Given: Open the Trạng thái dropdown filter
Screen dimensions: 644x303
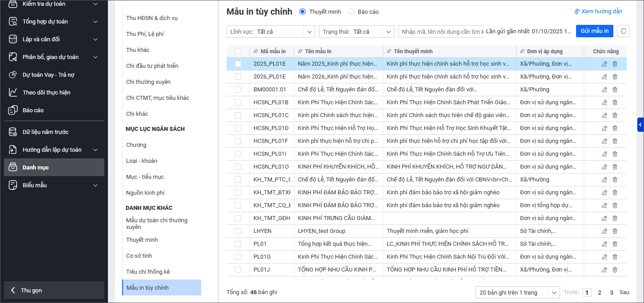Looking at the screenshot, I should coord(356,31).
